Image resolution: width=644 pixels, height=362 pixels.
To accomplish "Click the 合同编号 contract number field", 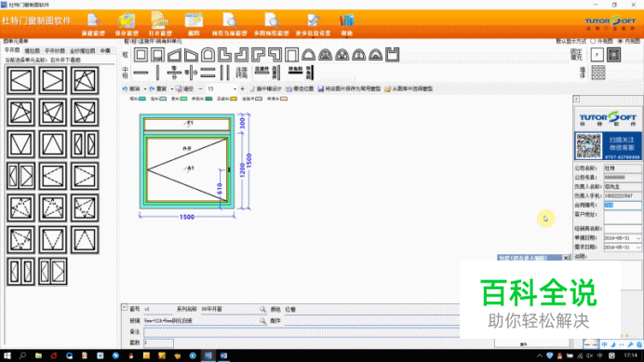I will [623, 205].
